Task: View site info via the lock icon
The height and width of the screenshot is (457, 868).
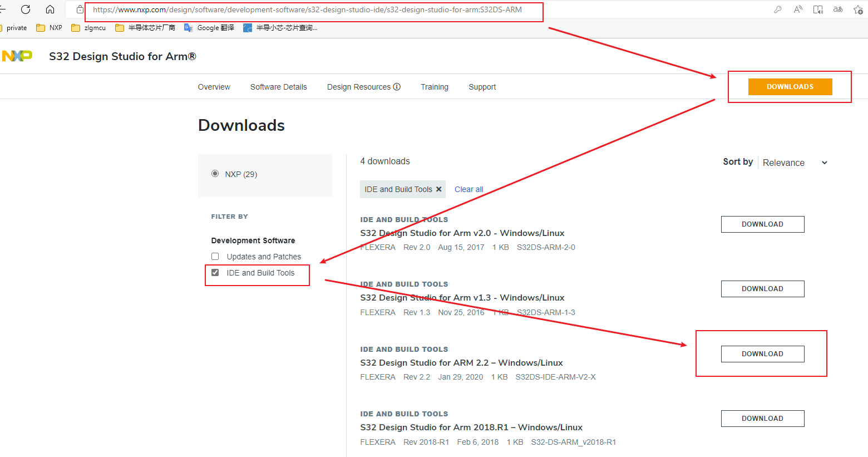Action: 80,9
